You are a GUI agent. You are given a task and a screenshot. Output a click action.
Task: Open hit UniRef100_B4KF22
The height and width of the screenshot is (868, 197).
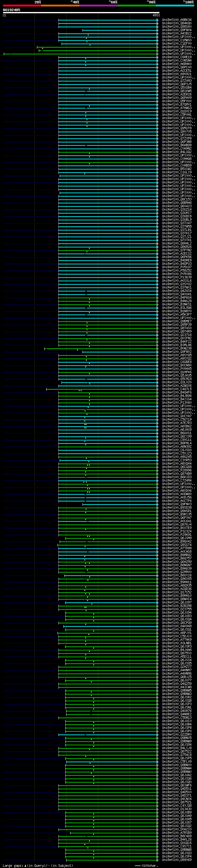(x=177, y=342)
